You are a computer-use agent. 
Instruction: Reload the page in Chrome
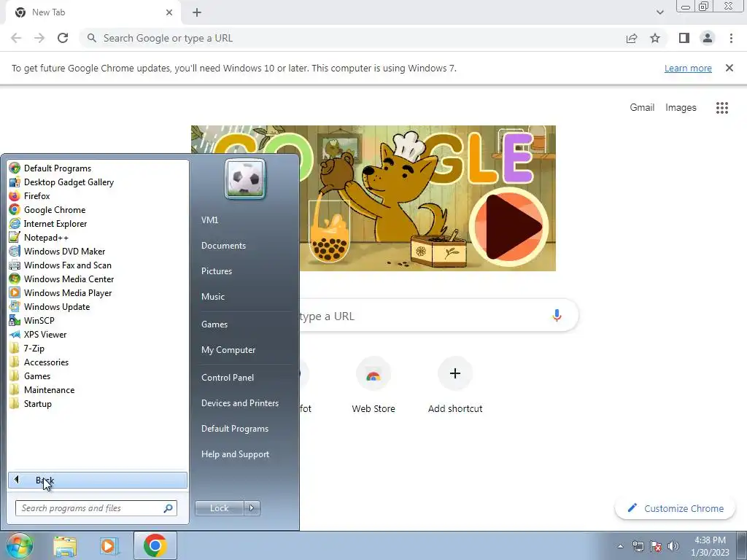click(x=63, y=38)
